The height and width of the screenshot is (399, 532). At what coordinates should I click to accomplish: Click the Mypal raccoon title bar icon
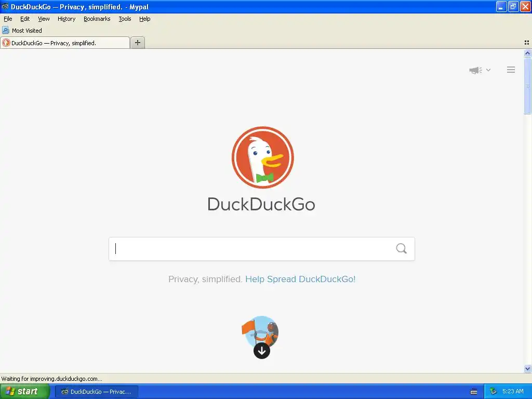pos(5,6)
